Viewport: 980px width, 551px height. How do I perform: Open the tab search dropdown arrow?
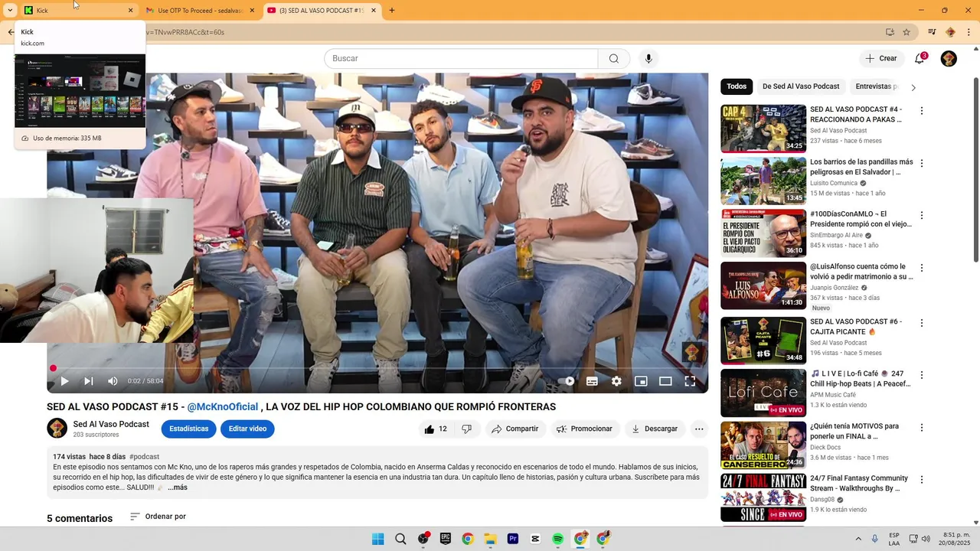pyautogui.click(x=10, y=11)
